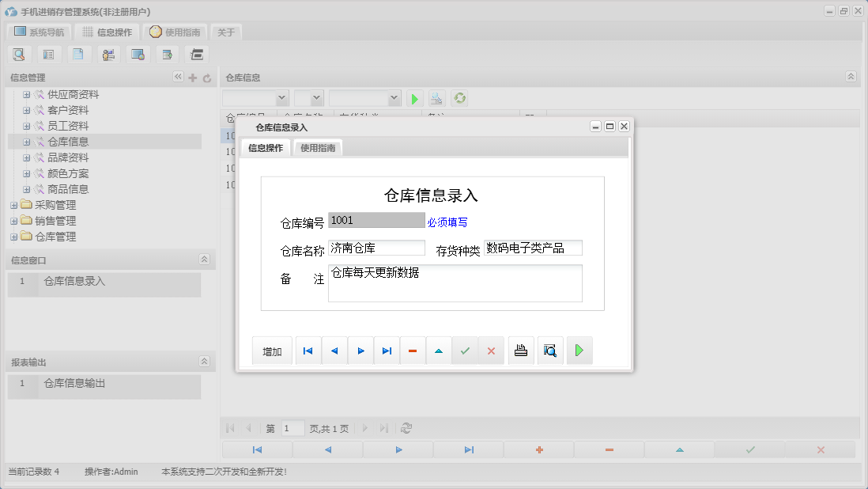Click the 必须填写 link next to 仓库编号
This screenshot has width=868, height=489.
446,222
